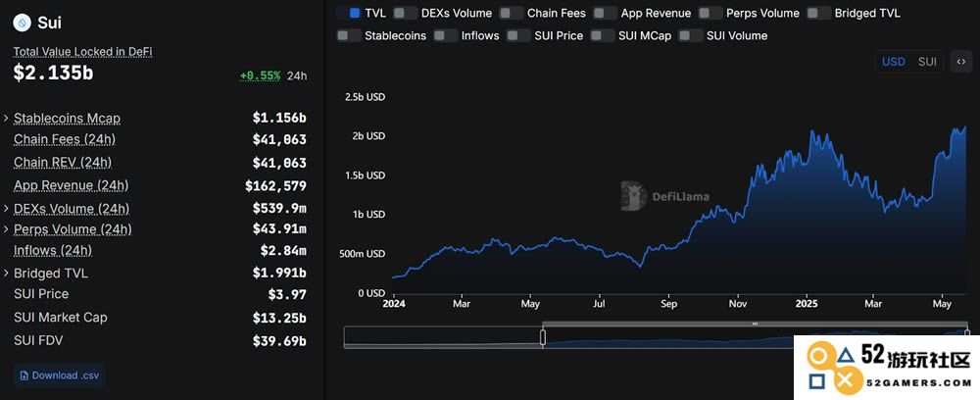Click the Total Value Locked in DeFi label
Viewport: 980px width, 400px height.
[83, 53]
